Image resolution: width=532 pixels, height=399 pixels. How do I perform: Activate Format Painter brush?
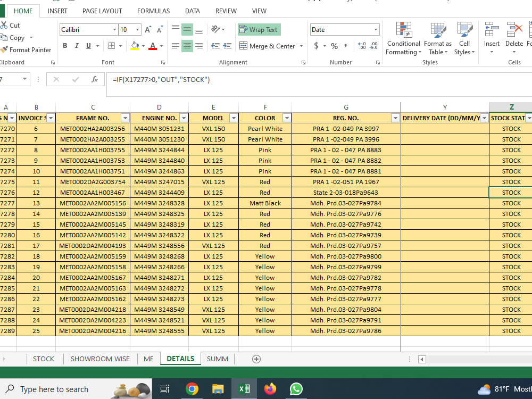pyautogui.click(x=4, y=49)
